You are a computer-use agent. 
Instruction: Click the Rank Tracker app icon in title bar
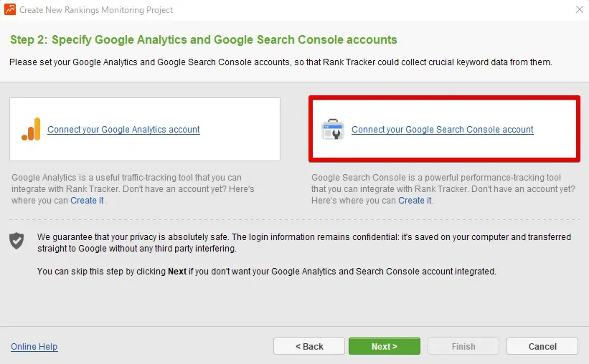coord(9,10)
